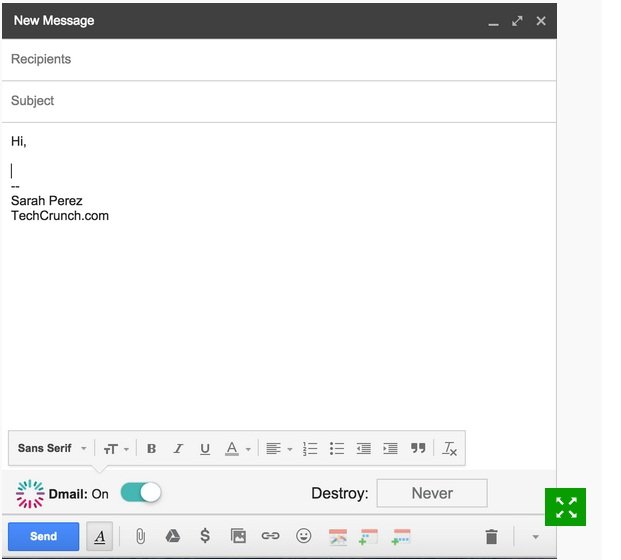This screenshot has height=560, width=621.
Task: Open the text color picker
Action: (x=237, y=449)
